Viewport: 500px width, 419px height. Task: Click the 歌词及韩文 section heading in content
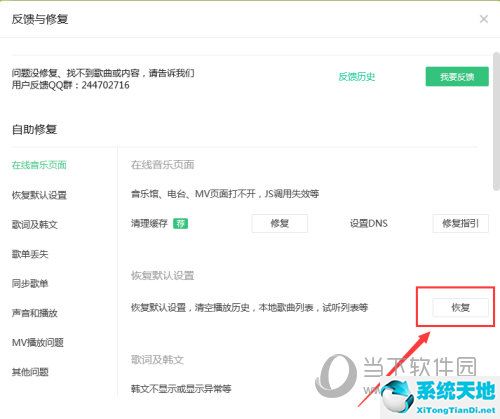157,359
